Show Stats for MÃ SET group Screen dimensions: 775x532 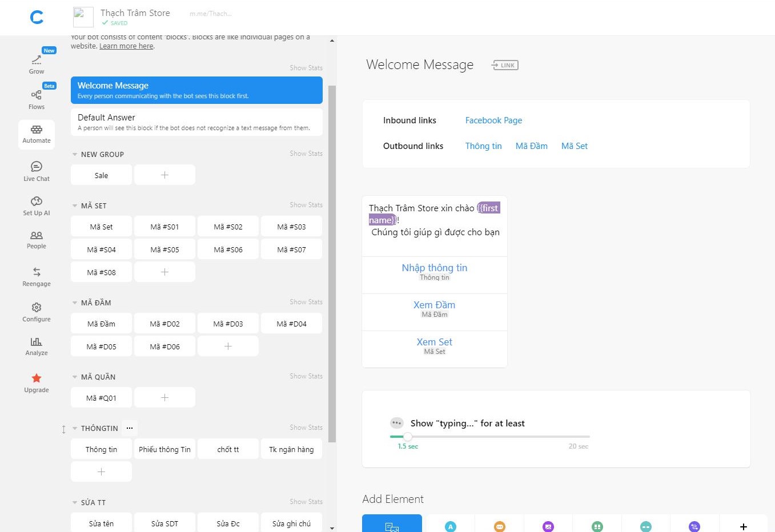[306, 205]
